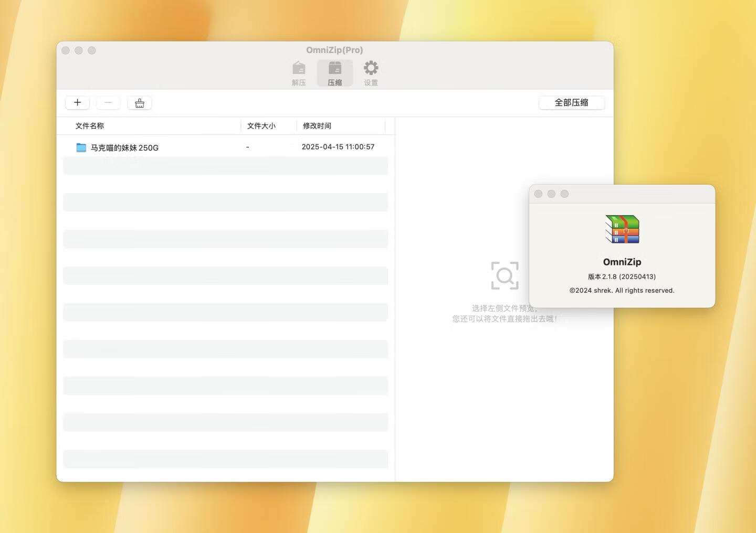Sort by the 文件名称 column header
Viewport: 756px width, 533px height.
coord(90,126)
